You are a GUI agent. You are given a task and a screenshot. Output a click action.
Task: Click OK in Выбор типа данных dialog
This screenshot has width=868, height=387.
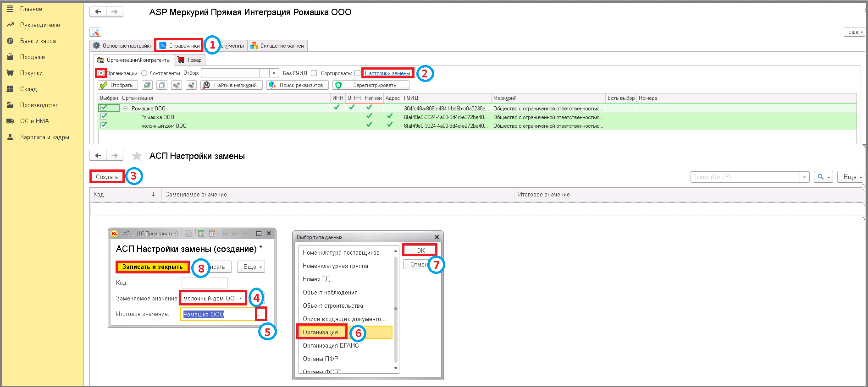pyautogui.click(x=420, y=250)
